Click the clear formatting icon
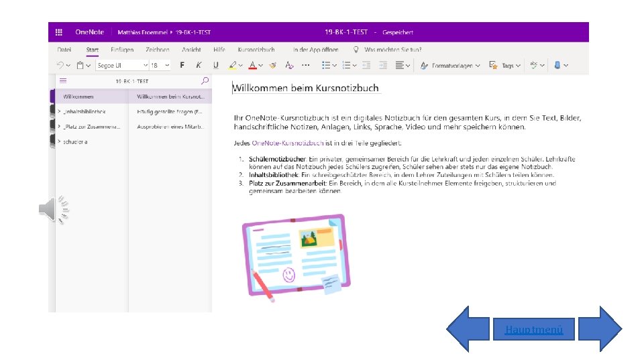The image size is (644, 362). [x=289, y=65]
